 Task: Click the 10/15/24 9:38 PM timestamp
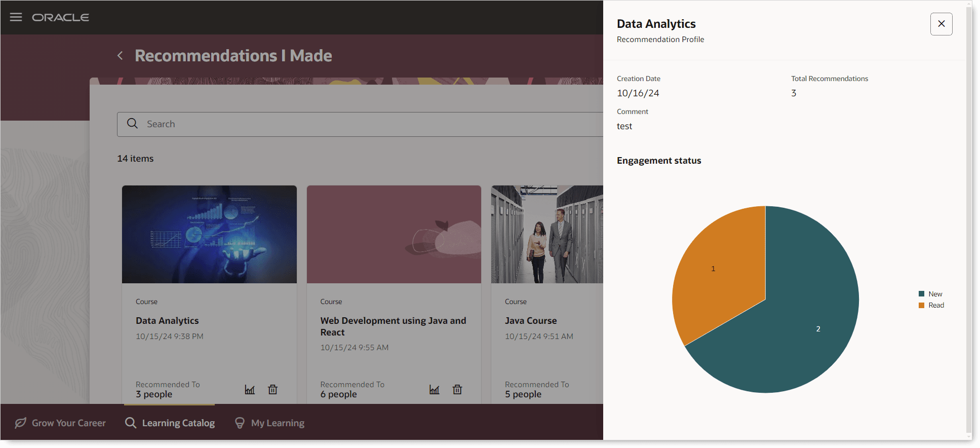(x=170, y=337)
